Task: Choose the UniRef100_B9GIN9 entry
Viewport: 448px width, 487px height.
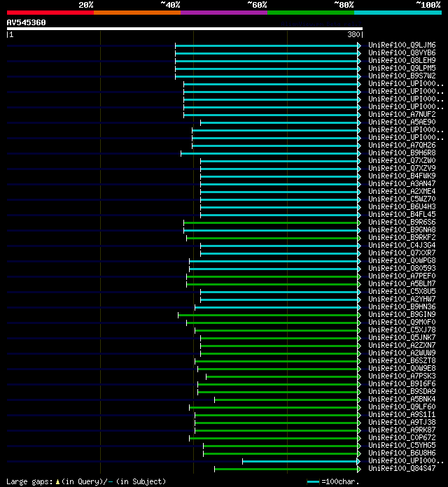Action: (x=402, y=314)
